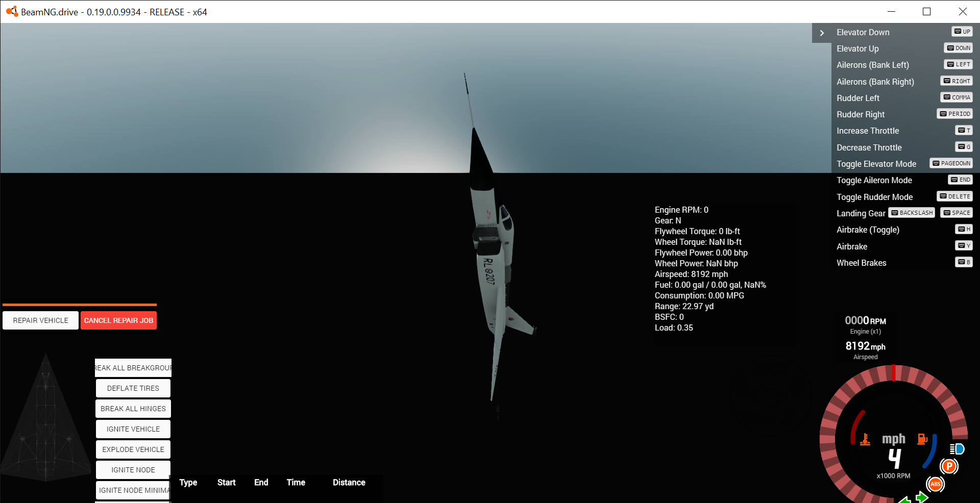Click the Deflate Tires button

coord(133,388)
